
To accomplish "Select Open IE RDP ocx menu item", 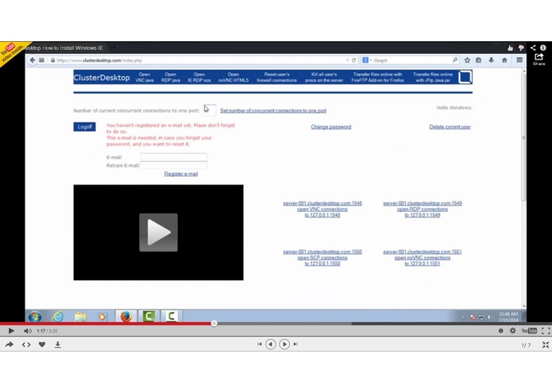I will click(199, 77).
